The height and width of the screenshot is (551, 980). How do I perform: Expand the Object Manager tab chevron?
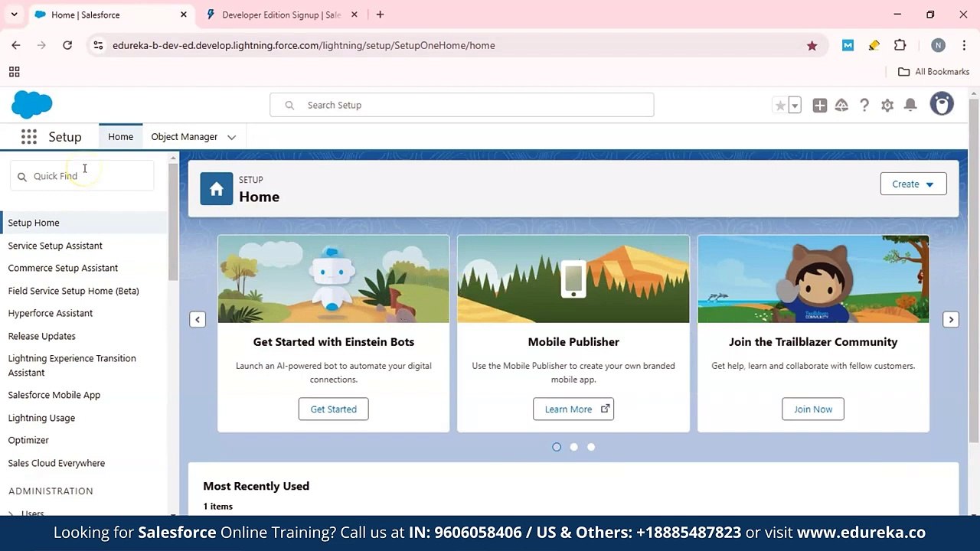pyautogui.click(x=231, y=137)
